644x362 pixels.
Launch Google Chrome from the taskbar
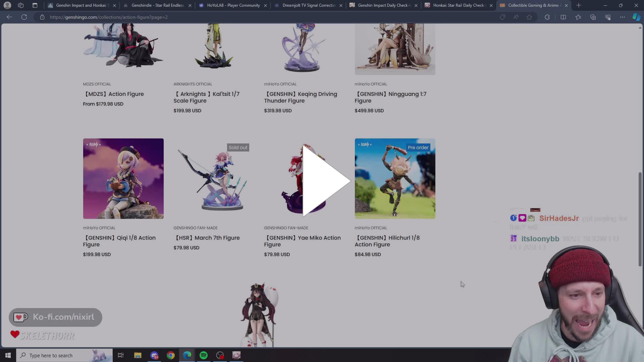[171, 355]
